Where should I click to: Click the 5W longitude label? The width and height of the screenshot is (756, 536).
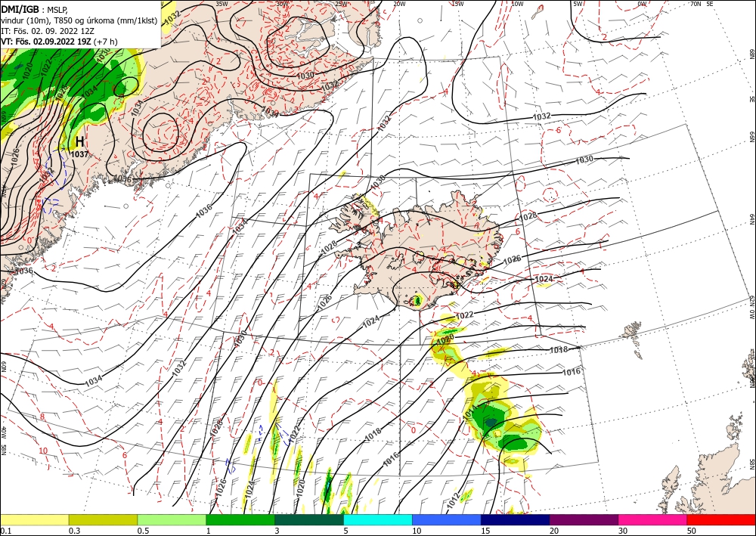[x=578, y=3]
